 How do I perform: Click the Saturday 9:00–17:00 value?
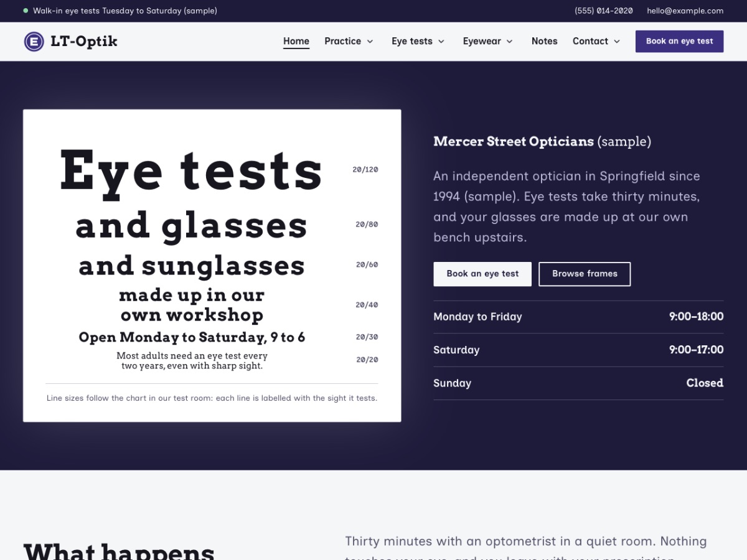point(696,350)
